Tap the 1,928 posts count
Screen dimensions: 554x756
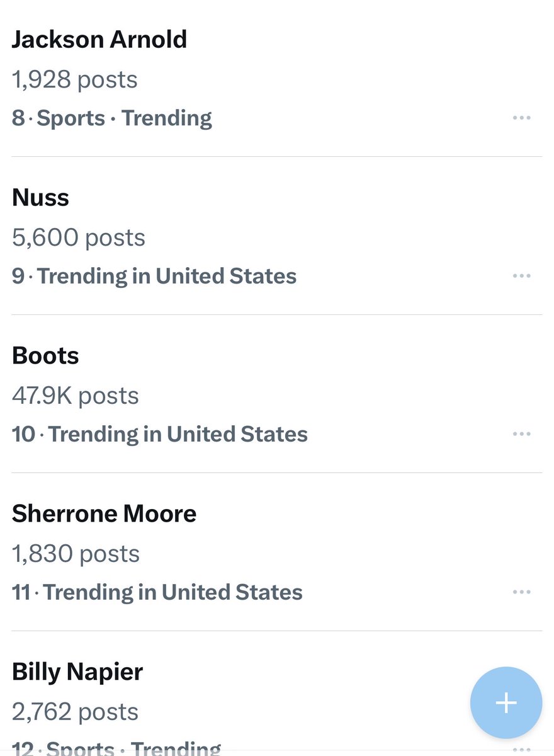click(74, 79)
